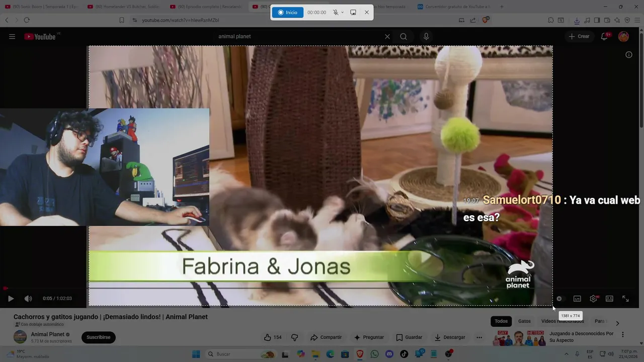Subscribe with the Suscribirse button

pyautogui.click(x=98, y=337)
